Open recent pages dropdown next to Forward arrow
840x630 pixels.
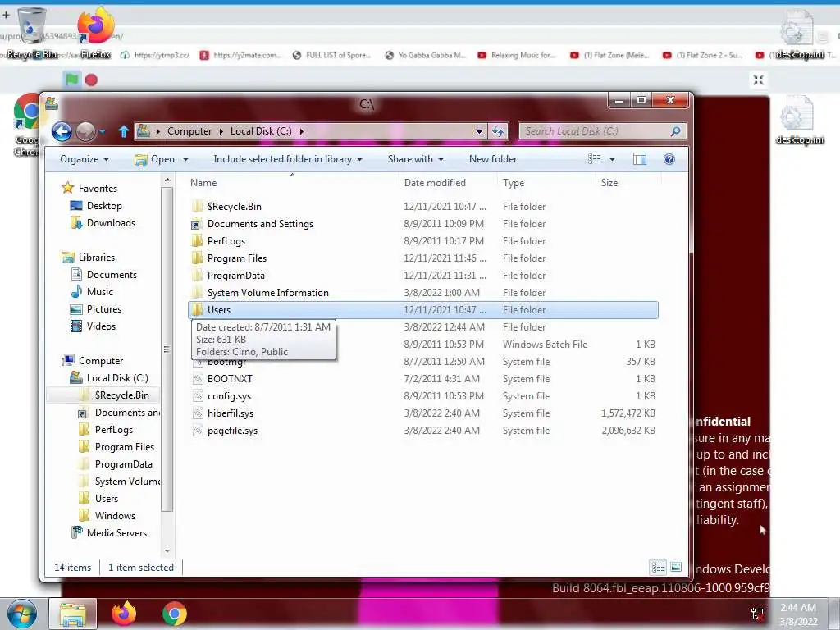click(x=102, y=131)
